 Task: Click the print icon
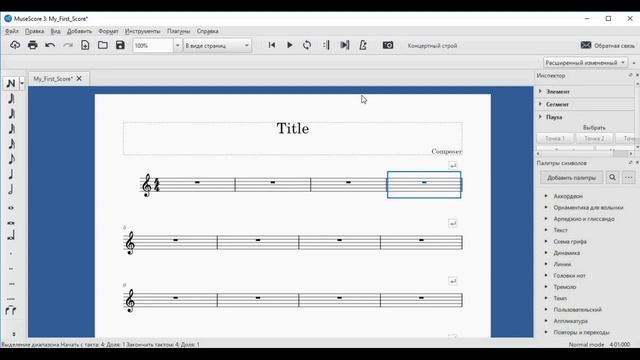click(33, 45)
